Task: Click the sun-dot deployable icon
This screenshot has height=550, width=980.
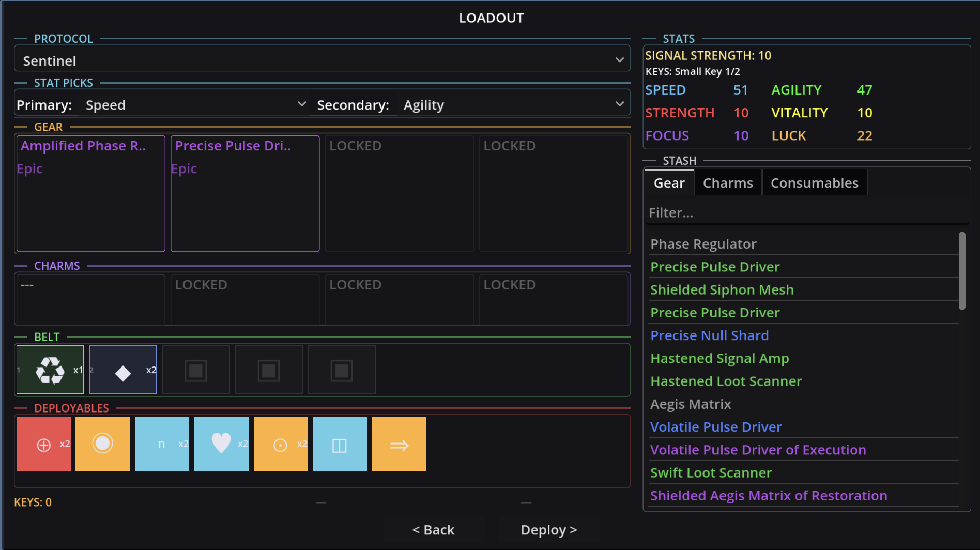Action: pos(280,443)
